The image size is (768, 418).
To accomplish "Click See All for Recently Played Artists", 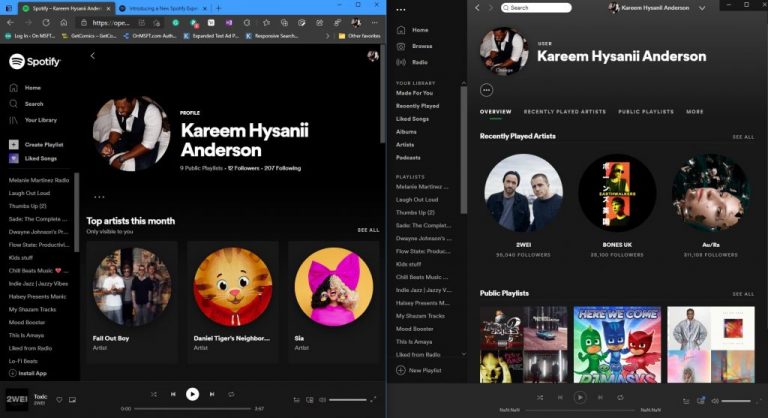I will tap(743, 137).
